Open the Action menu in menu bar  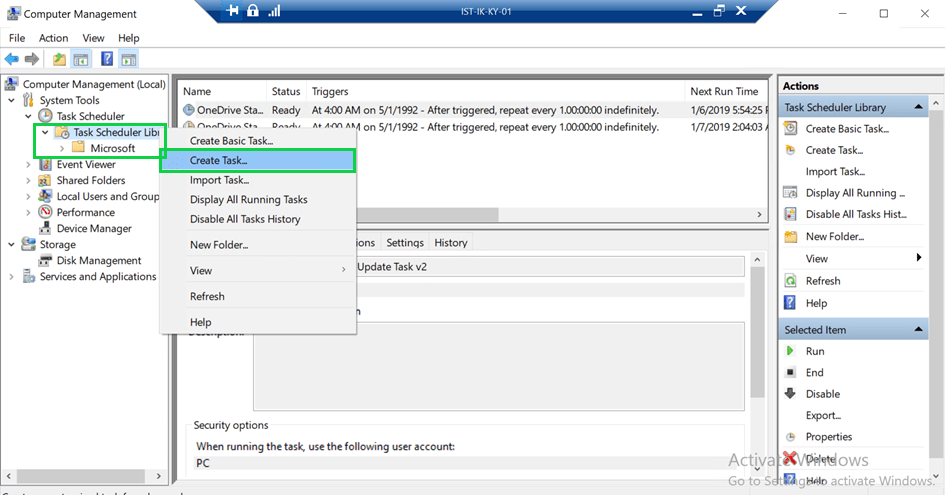54,38
